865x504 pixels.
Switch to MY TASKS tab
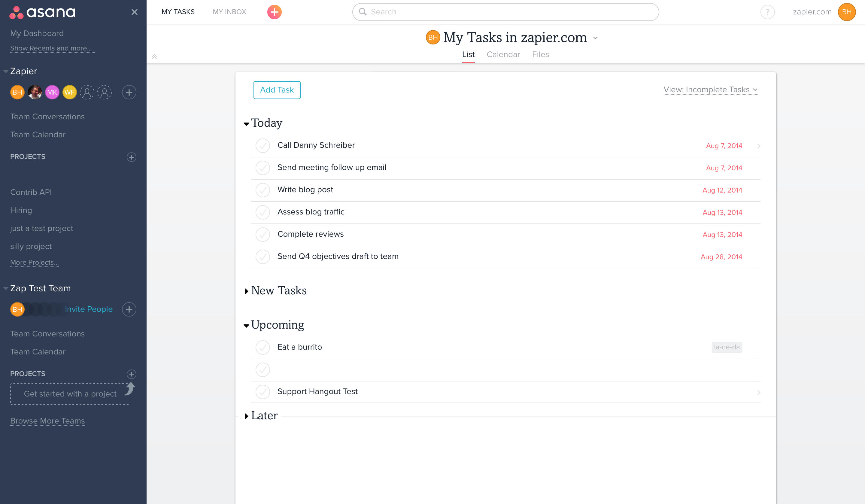pyautogui.click(x=178, y=12)
